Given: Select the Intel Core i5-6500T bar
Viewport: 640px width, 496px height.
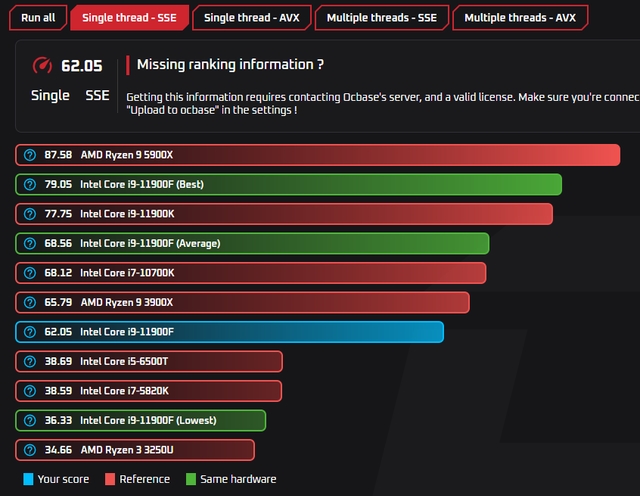Looking at the screenshot, I should (149, 362).
